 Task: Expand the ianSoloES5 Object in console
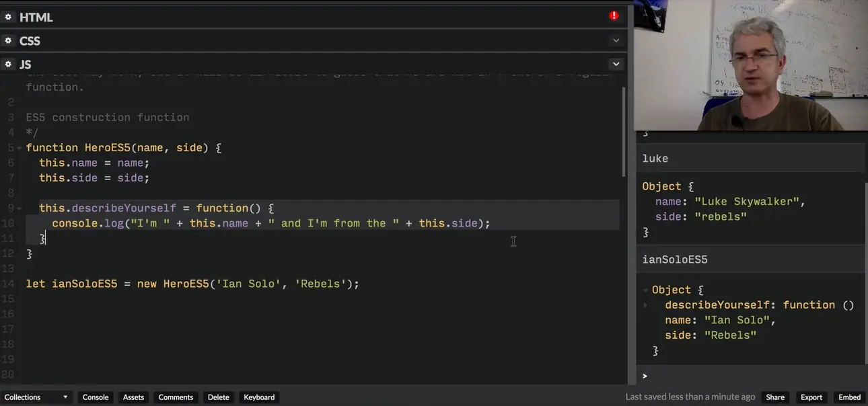point(646,290)
